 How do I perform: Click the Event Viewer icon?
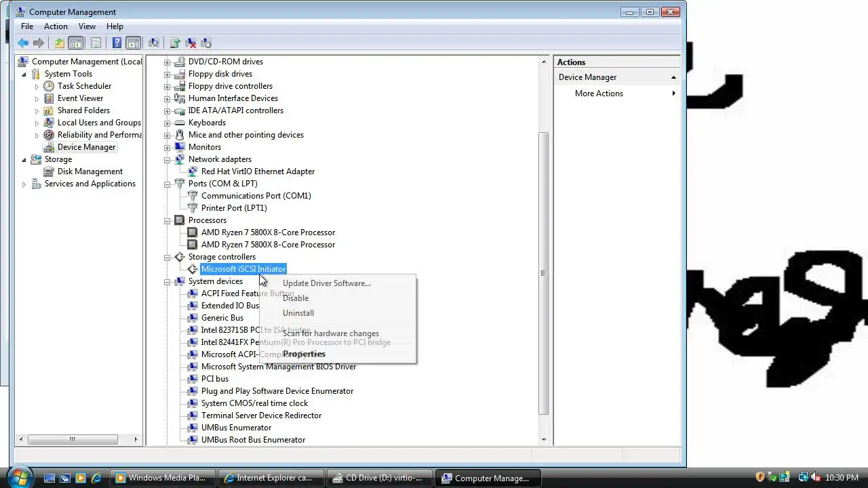coord(49,98)
